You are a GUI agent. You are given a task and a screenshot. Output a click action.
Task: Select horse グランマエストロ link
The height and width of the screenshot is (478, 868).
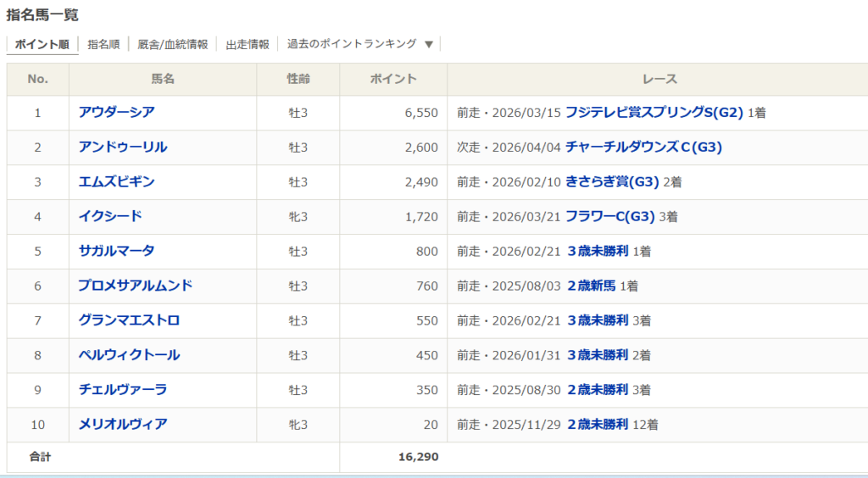click(130, 320)
